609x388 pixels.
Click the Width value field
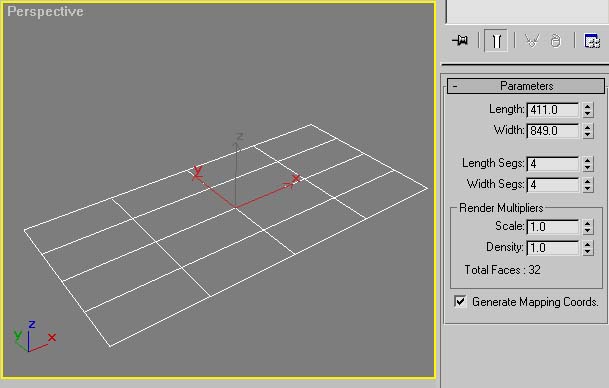[x=553, y=131]
